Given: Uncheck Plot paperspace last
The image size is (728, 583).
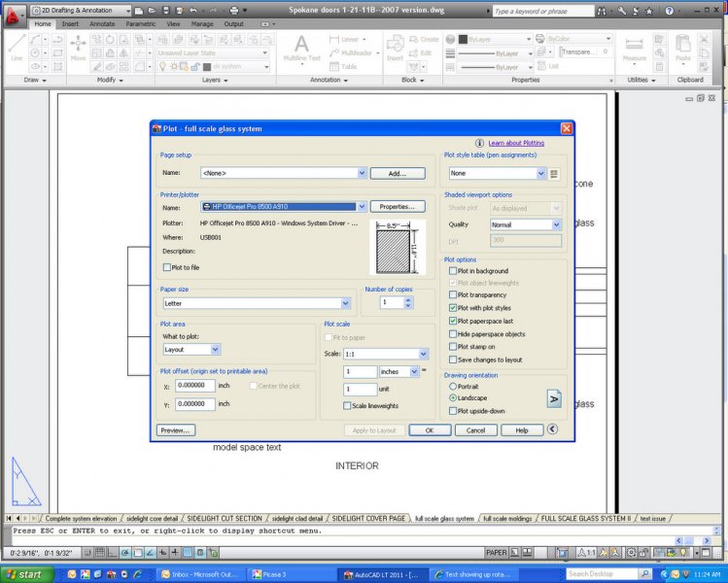Looking at the screenshot, I should (x=453, y=321).
